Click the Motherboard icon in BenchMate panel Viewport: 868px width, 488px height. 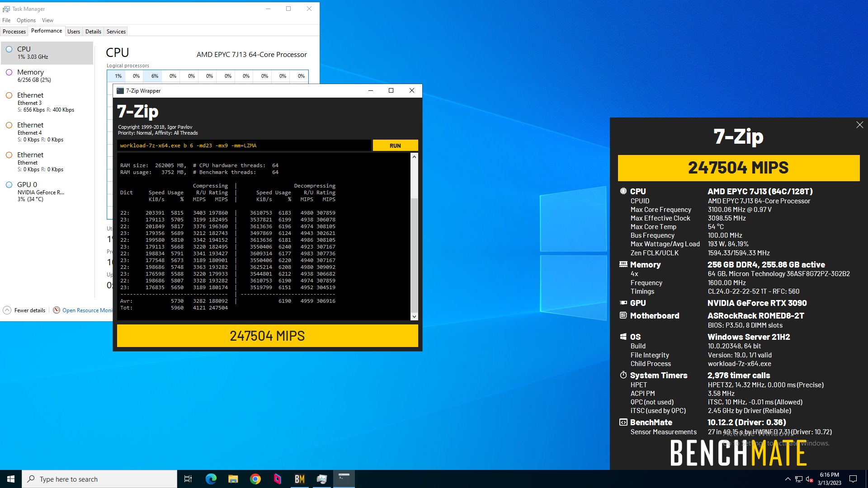[623, 315]
